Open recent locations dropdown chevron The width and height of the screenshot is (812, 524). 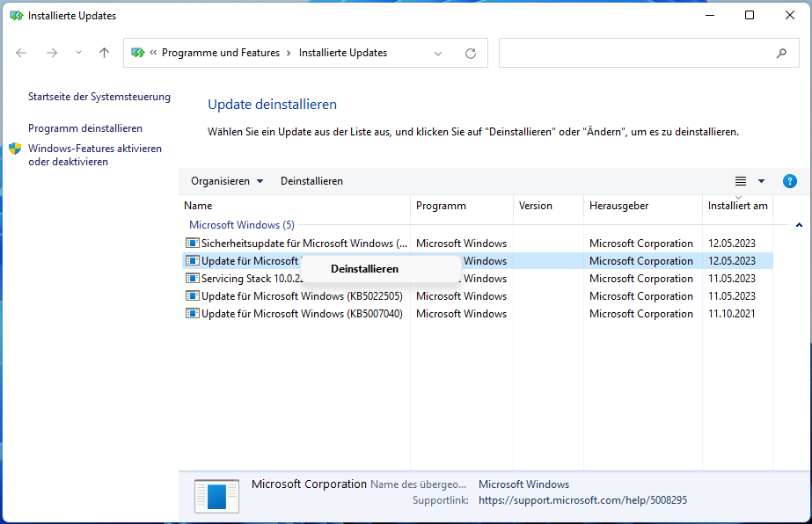(x=78, y=52)
